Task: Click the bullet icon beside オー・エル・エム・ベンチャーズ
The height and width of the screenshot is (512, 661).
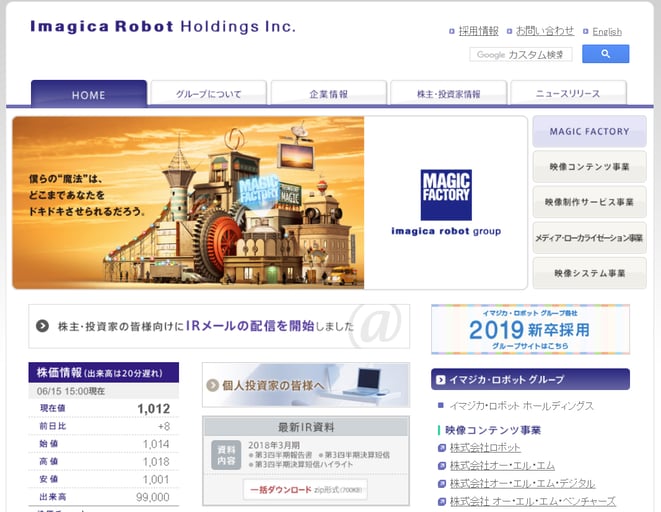Action: click(x=442, y=501)
